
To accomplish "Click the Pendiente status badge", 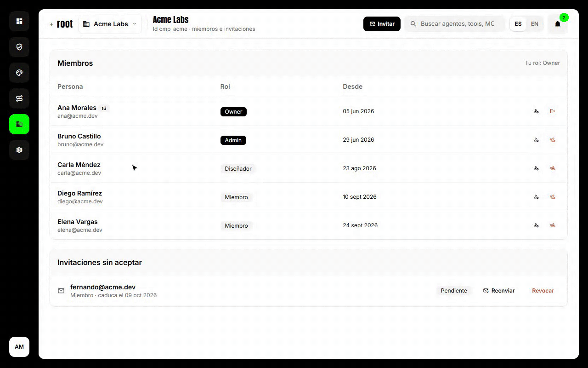I will pyautogui.click(x=454, y=291).
